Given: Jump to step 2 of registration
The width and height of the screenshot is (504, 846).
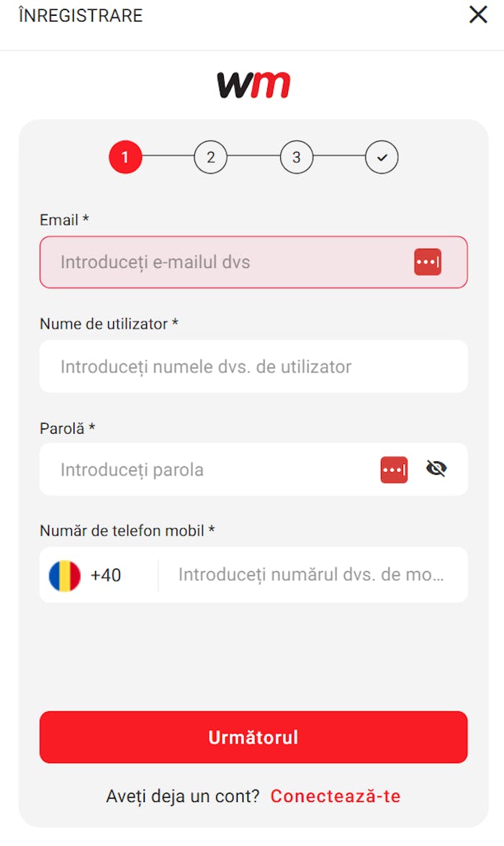Looking at the screenshot, I should 210,157.
